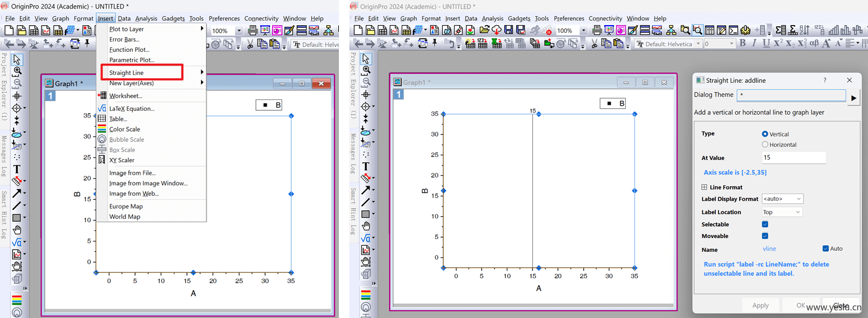The image size is (868, 318).
Task: Open the Label Display Format dropdown
Action: (x=782, y=198)
